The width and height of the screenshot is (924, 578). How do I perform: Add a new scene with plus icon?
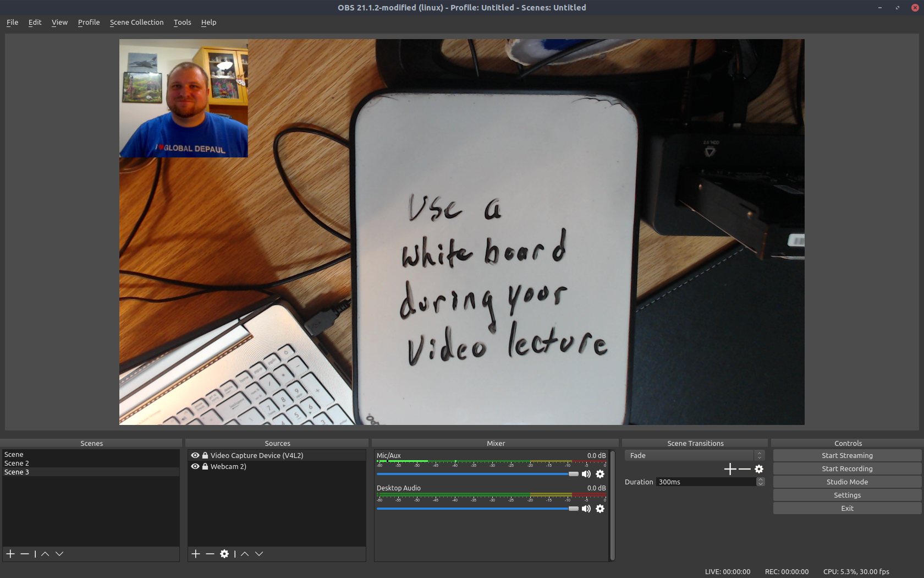point(10,554)
